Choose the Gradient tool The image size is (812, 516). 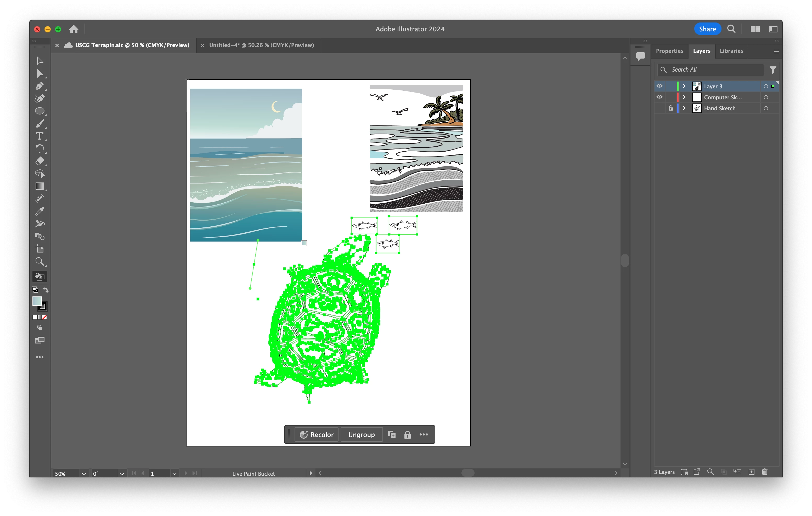pos(40,186)
